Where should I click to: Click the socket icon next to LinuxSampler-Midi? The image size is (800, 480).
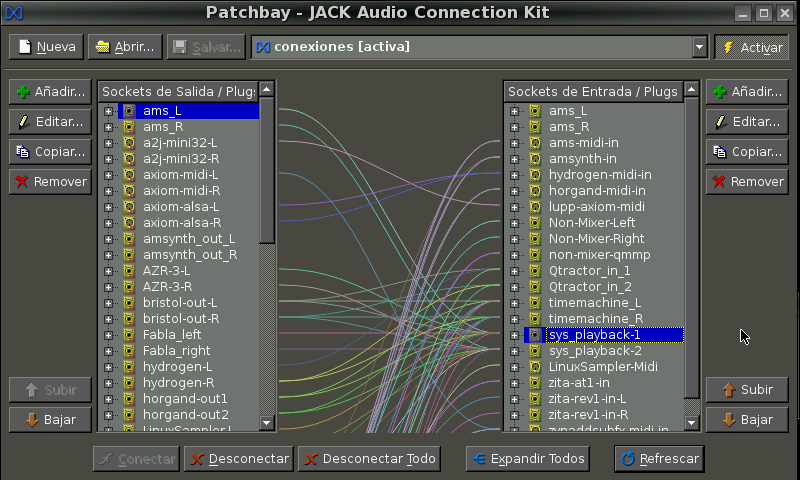535,367
